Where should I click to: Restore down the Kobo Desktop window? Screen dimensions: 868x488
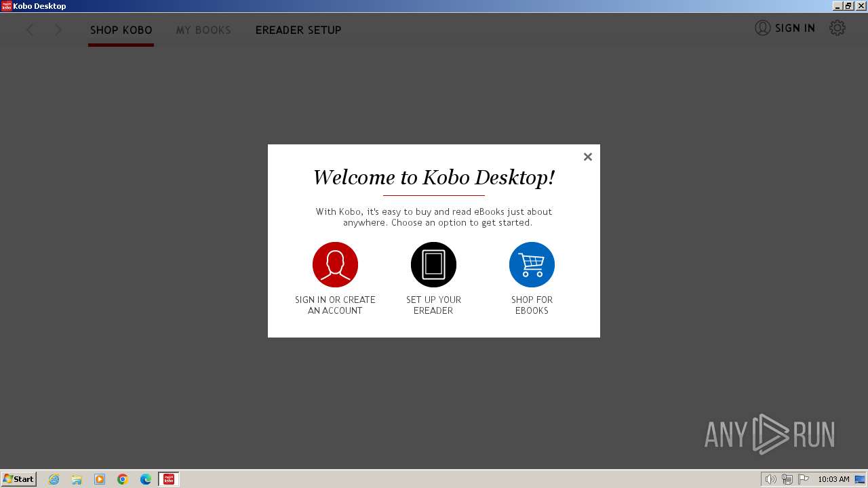click(848, 6)
